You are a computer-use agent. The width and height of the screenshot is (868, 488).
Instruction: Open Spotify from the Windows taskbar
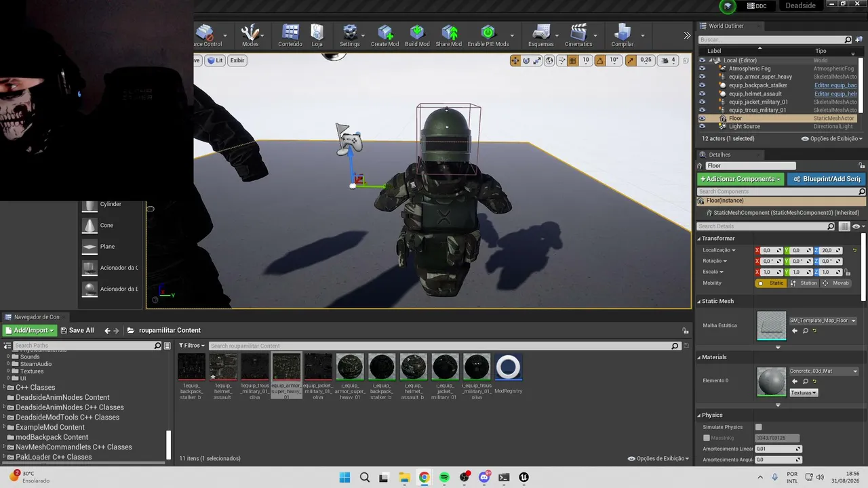pos(444,477)
